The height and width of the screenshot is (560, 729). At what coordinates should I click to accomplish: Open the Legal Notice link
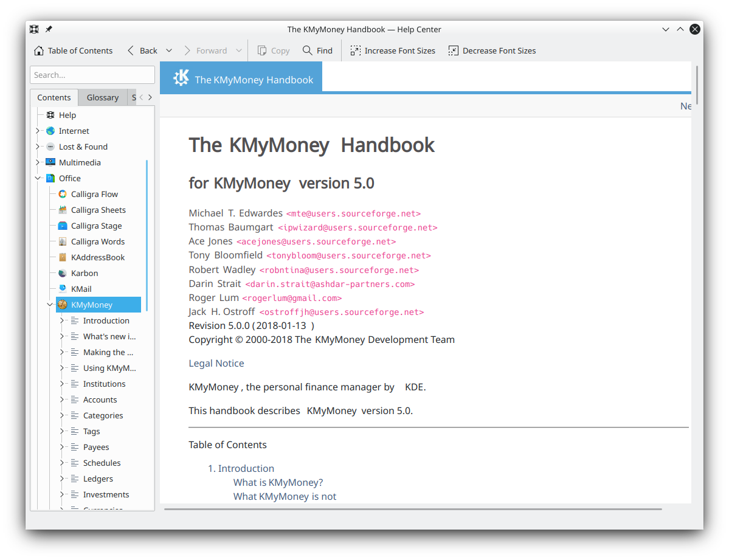coord(216,363)
